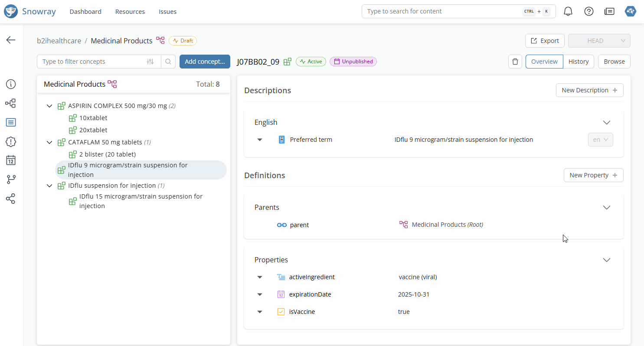Click the calendar icon in left sidebar

[11, 160]
